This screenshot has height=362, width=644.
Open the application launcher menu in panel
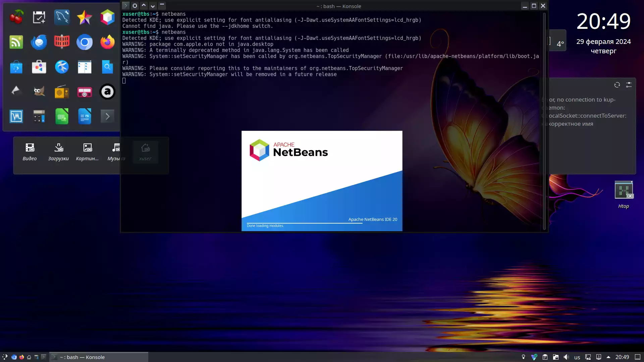click(5, 357)
